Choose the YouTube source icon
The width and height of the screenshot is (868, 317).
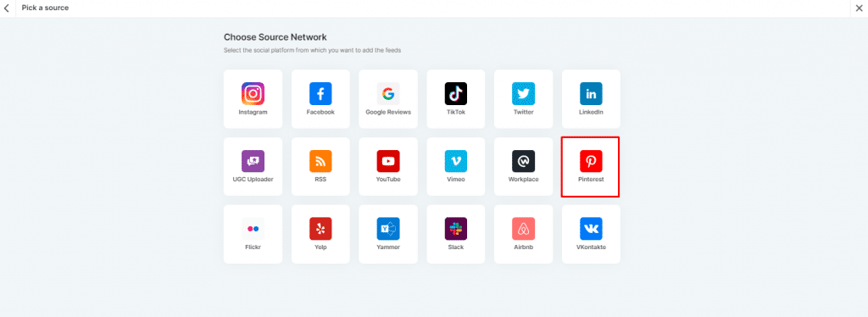[388, 161]
